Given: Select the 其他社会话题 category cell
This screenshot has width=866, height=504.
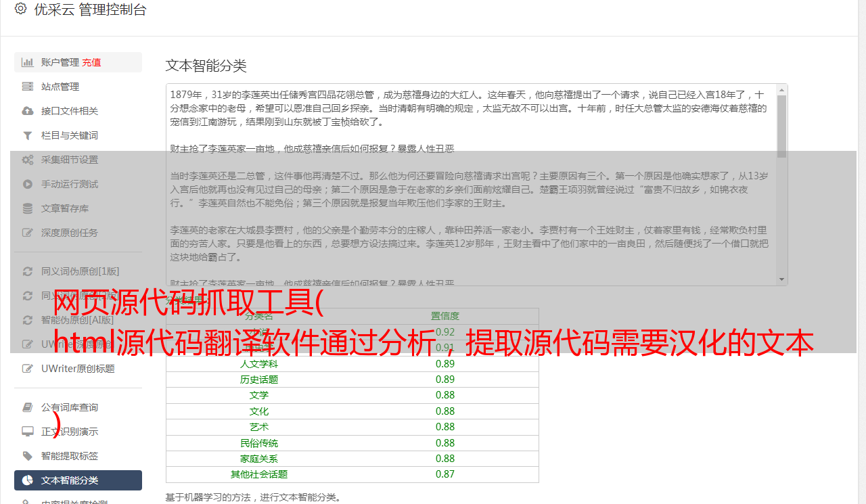Looking at the screenshot, I should (259, 474).
